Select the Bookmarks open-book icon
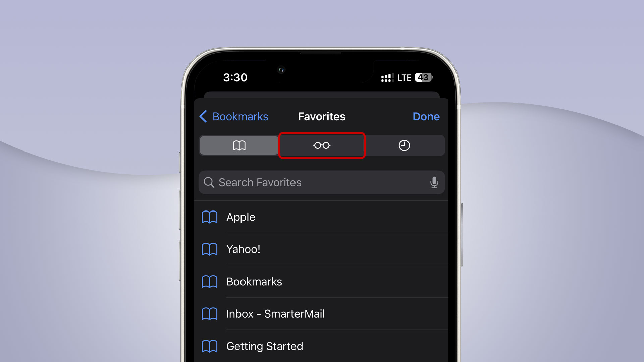644x362 pixels. [x=239, y=145]
